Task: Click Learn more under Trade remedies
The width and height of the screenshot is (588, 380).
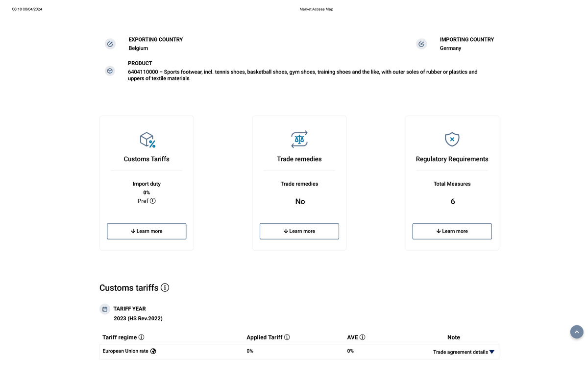Action: [x=299, y=231]
